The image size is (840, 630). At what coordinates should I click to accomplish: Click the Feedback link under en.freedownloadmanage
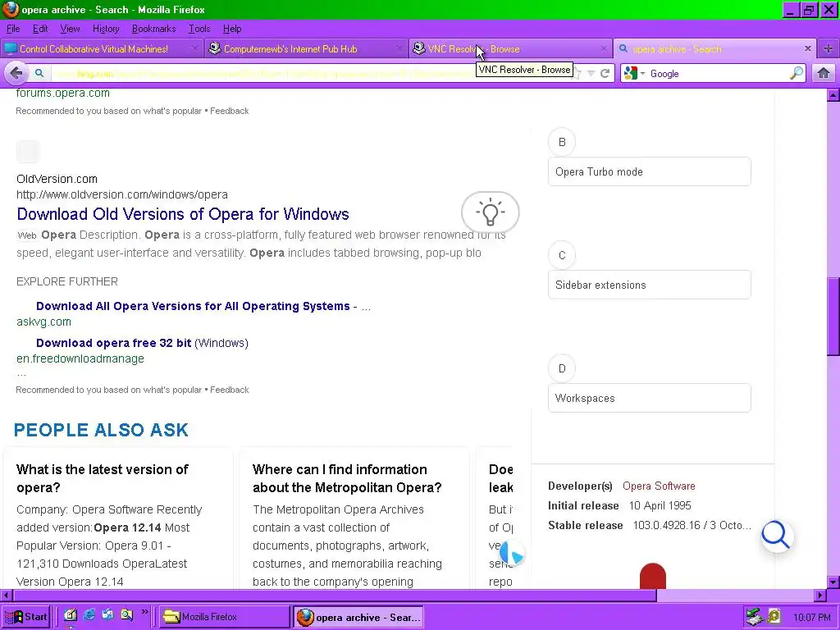230,390
